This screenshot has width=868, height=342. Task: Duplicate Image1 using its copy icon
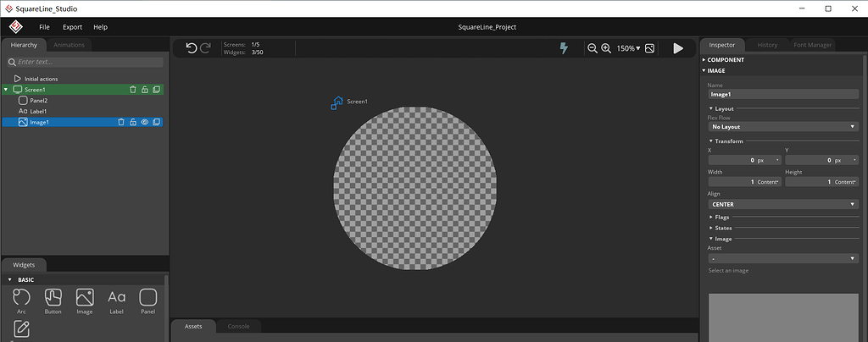(157, 122)
